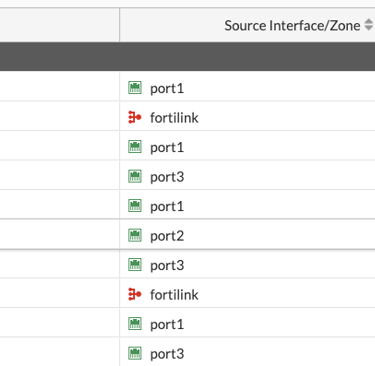375x366 pixels.
Task: Click the green port2 interface icon
Action: click(x=135, y=235)
